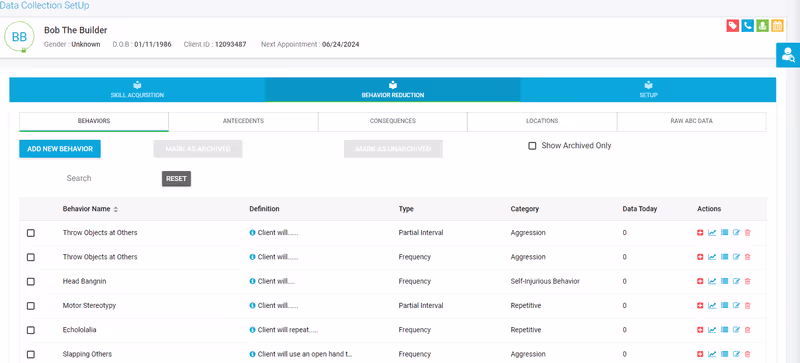This screenshot has height=363, width=800.
Task: Delete the Slapping Others behavior
Action: 747,354
